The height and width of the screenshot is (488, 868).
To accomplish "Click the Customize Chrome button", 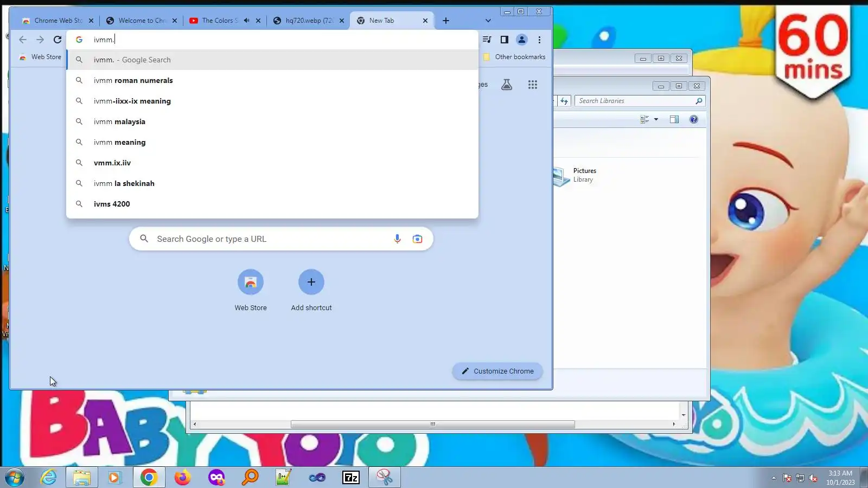I will (x=497, y=371).
